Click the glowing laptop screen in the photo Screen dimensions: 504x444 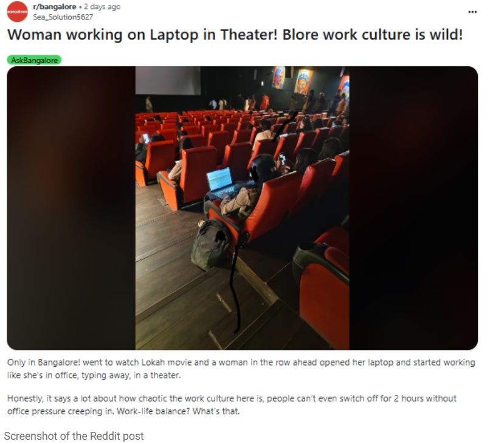(x=219, y=179)
